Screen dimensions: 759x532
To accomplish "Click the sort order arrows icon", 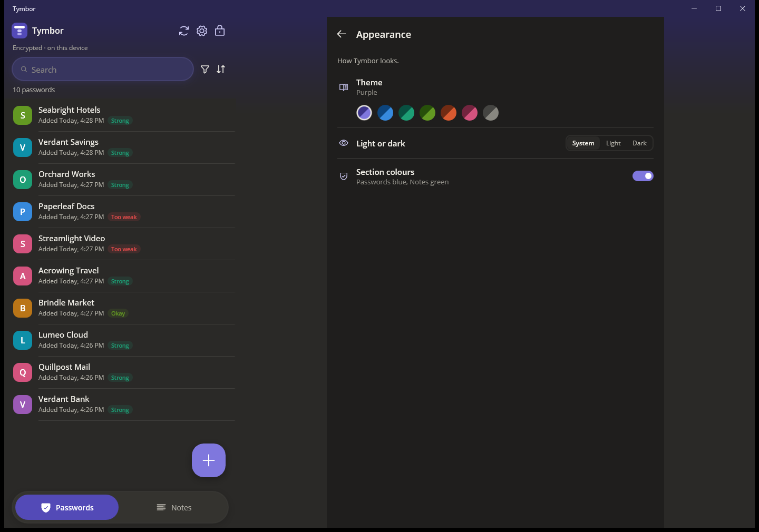I will point(221,70).
